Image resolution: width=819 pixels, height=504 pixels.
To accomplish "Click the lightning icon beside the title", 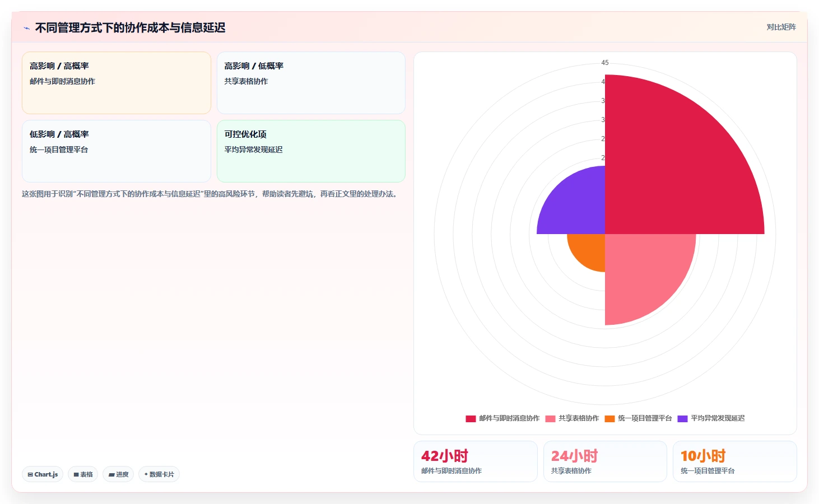I will pyautogui.click(x=26, y=28).
